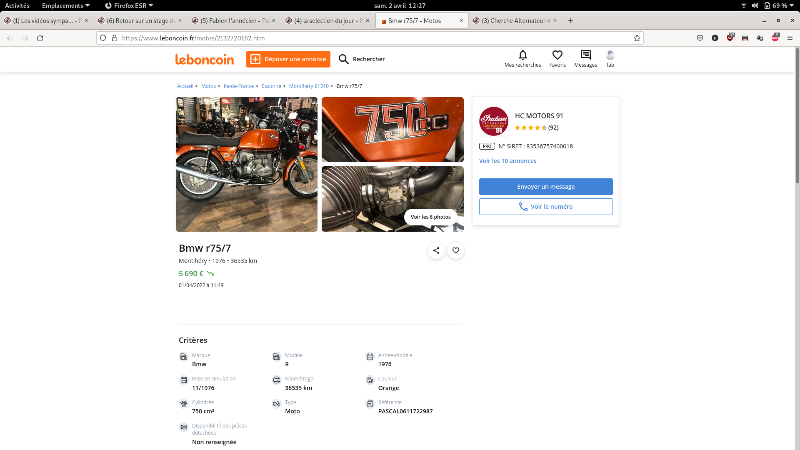The width and height of the screenshot is (800, 450).
Task: Open the Favoris heart in the header
Action: pos(557,55)
